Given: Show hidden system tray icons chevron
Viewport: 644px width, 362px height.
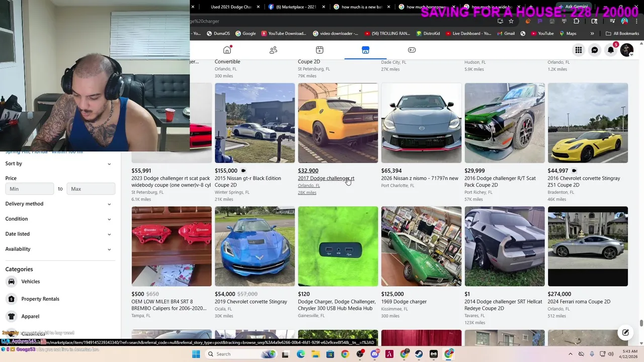Looking at the screenshot, I should click(x=570, y=354).
